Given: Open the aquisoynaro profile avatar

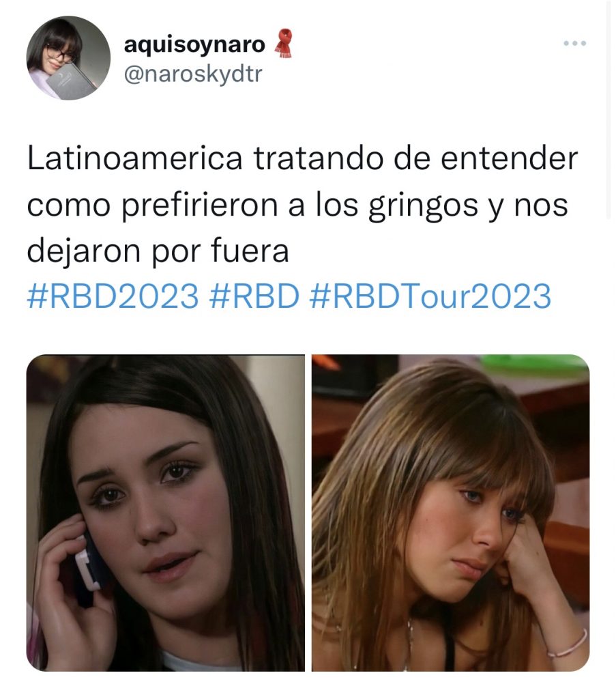Looking at the screenshot, I should coord(69,58).
